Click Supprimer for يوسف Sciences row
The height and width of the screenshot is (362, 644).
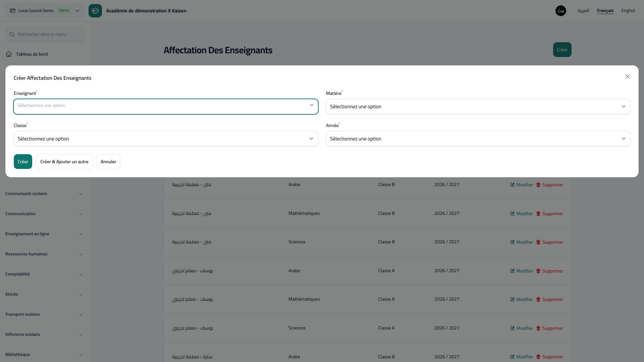tap(549, 328)
